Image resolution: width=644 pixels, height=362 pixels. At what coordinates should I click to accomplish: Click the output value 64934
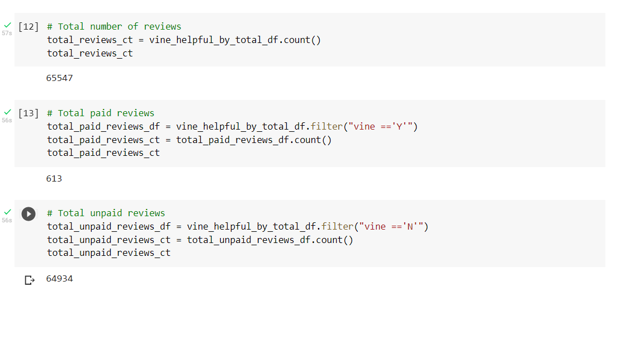coord(59,278)
